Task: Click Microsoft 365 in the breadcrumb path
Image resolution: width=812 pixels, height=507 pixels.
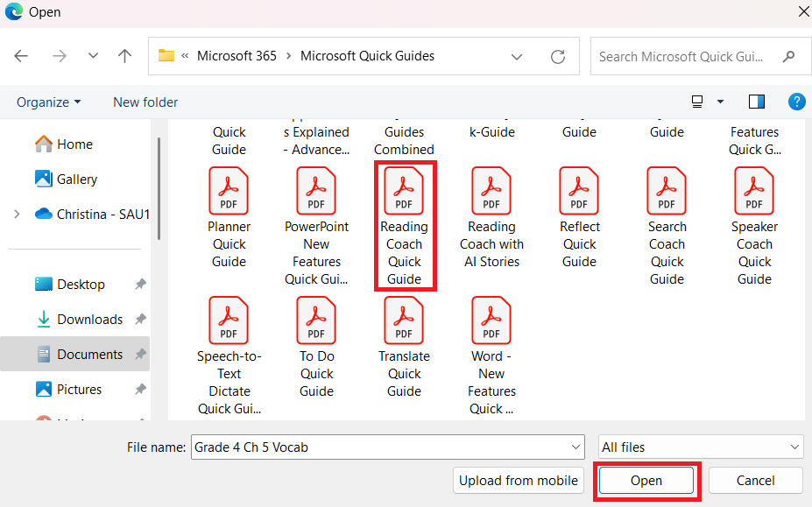Action: pyautogui.click(x=237, y=56)
